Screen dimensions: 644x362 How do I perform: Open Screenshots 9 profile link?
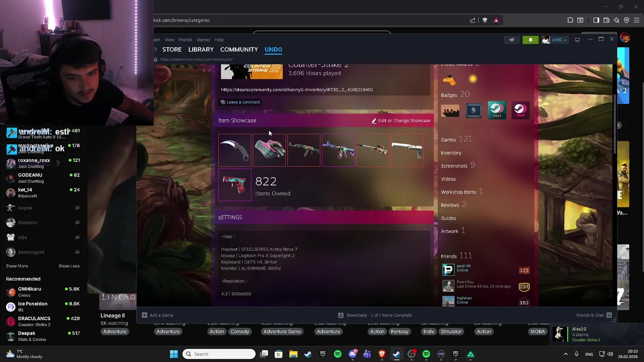pos(458,165)
